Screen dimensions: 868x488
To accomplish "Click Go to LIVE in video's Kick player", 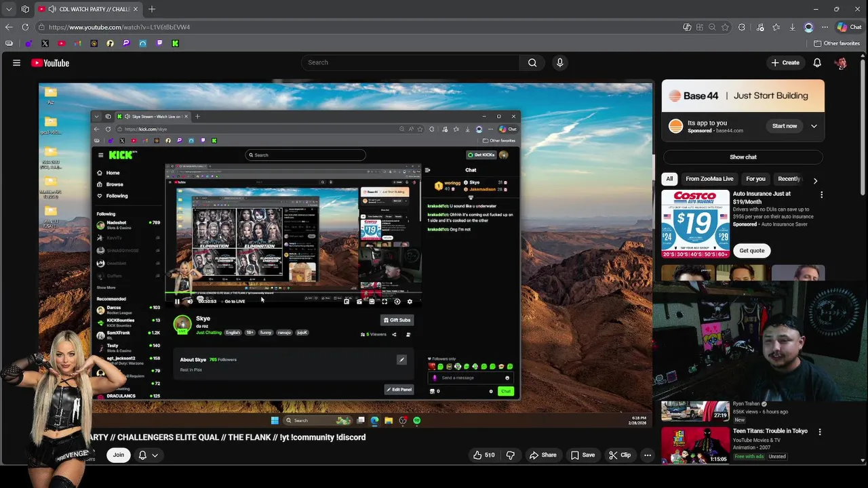I will pos(235,302).
